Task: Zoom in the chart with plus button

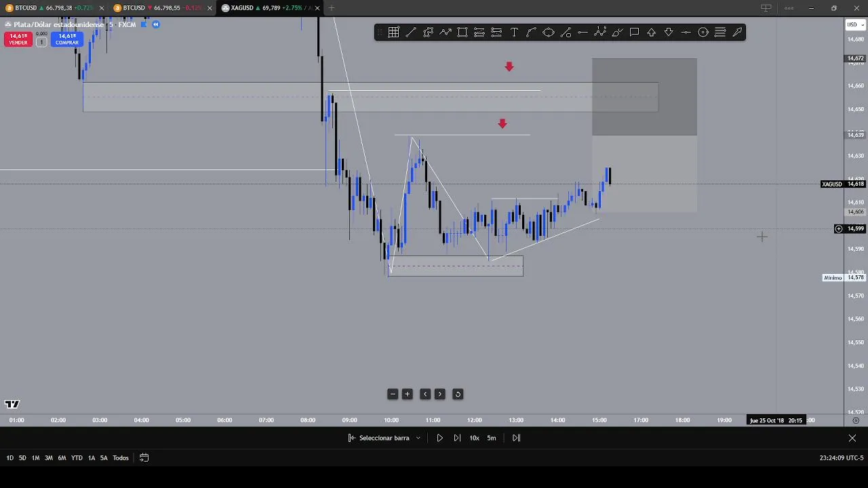Action: point(408,394)
